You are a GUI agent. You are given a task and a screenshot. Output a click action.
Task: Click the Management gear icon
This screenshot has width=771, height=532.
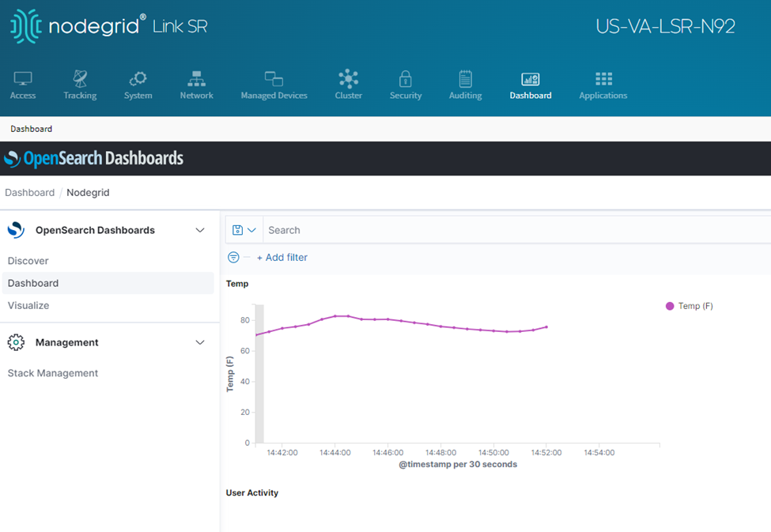(16, 342)
